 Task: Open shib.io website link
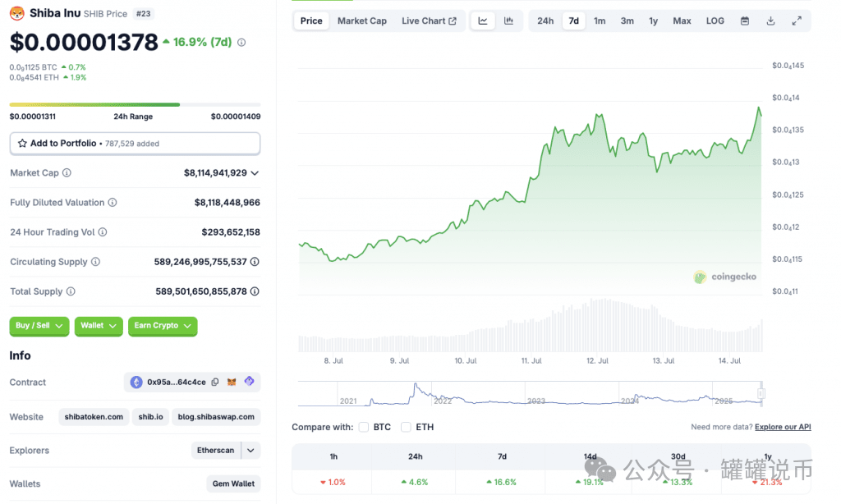(151, 417)
